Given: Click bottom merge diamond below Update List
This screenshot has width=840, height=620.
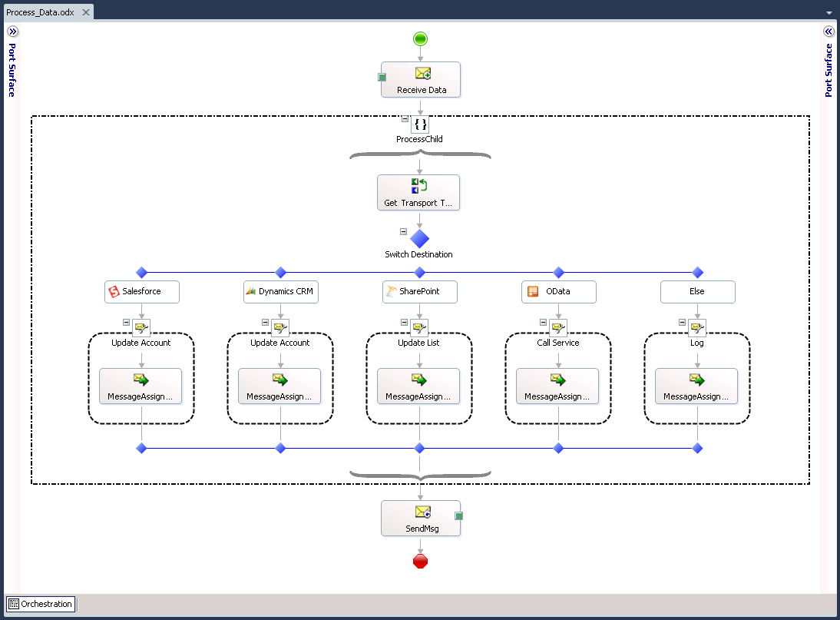Looking at the screenshot, I should 419,448.
